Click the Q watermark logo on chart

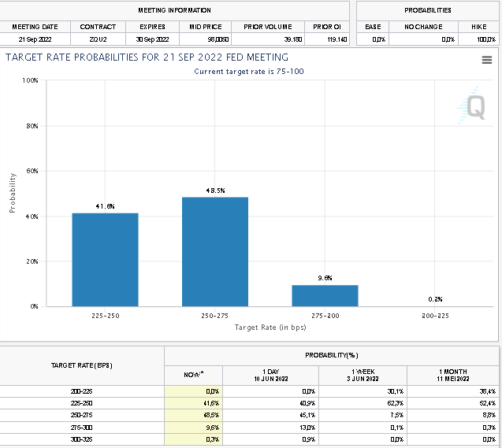pyautogui.click(x=474, y=108)
